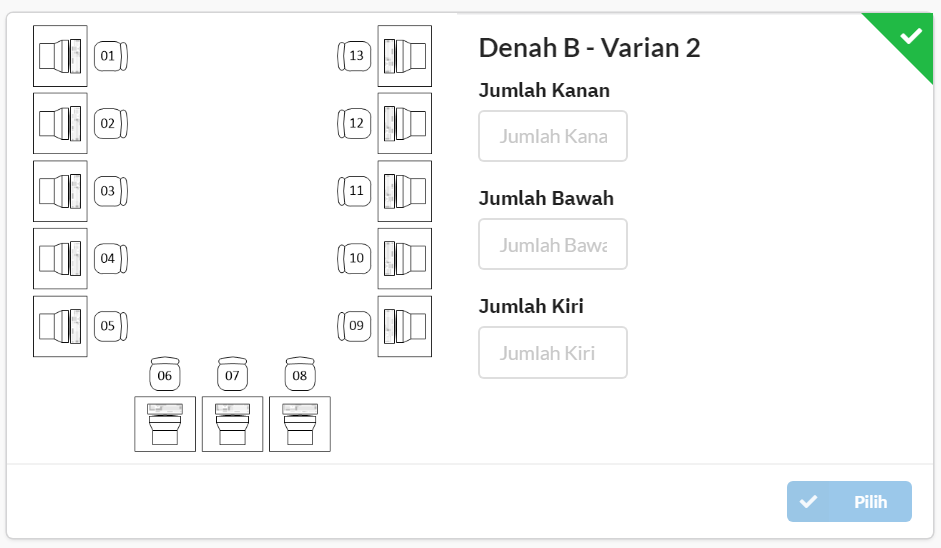Click the desk beside seat 04
The height and width of the screenshot is (548, 941).
tap(60, 258)
